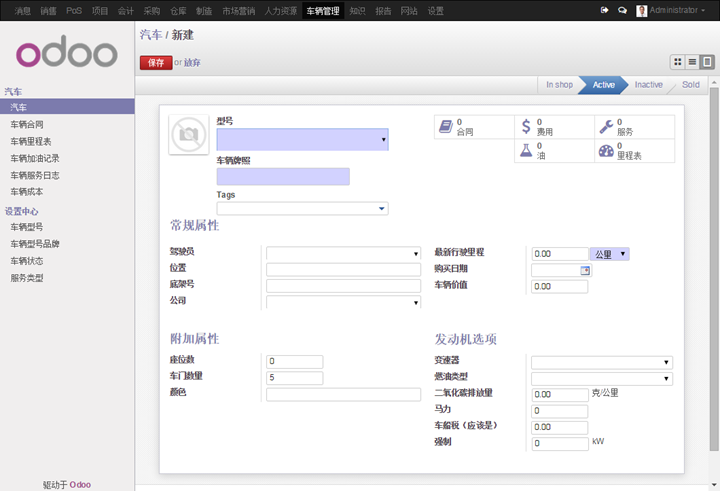Viewport: 720px width, 491px height.
Task: Open the Administrator user menu
Action: click(x=677, y=10)
